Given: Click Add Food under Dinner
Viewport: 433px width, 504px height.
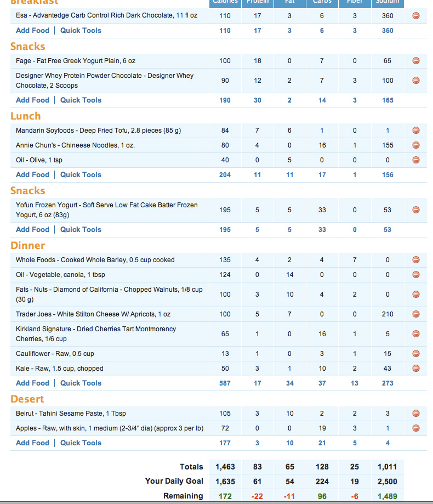Looking at the screenshot, I should coord(32,383).
